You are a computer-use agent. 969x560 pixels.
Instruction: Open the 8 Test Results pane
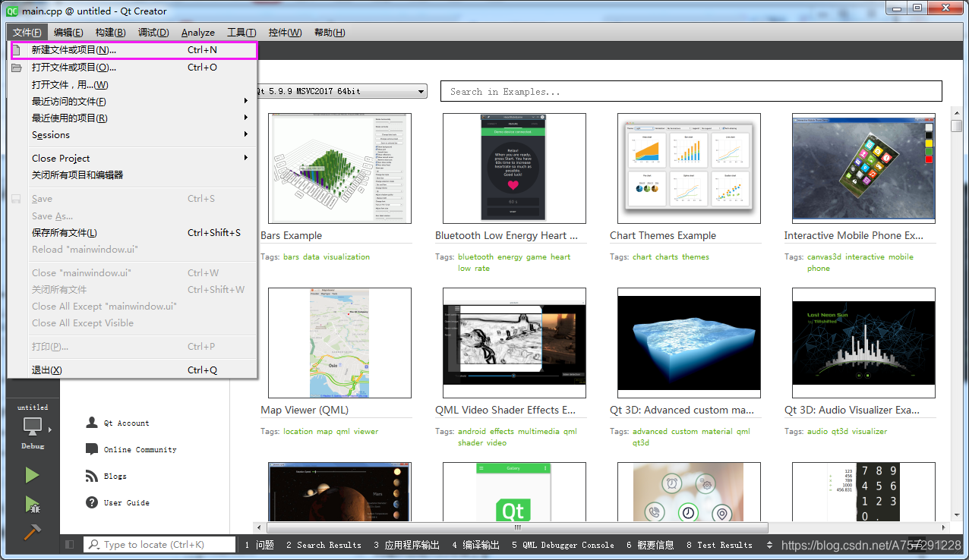point(719,545)
